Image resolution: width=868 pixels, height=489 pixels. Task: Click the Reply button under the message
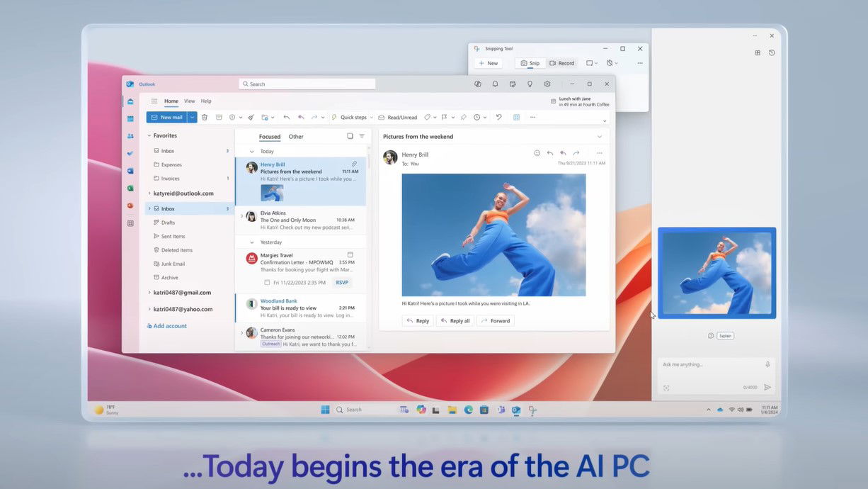(418, 320)
